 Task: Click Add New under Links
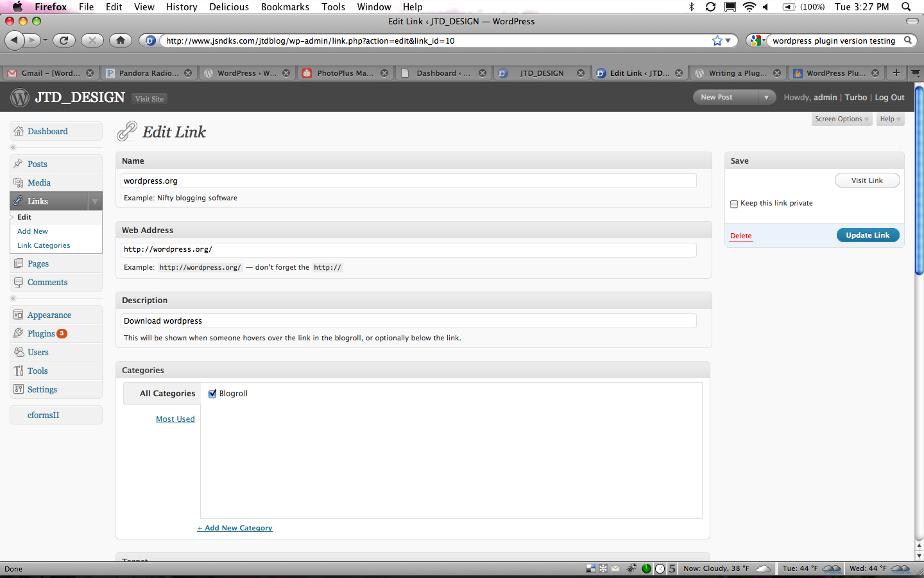pyautogui.click(x=33, y=231)
